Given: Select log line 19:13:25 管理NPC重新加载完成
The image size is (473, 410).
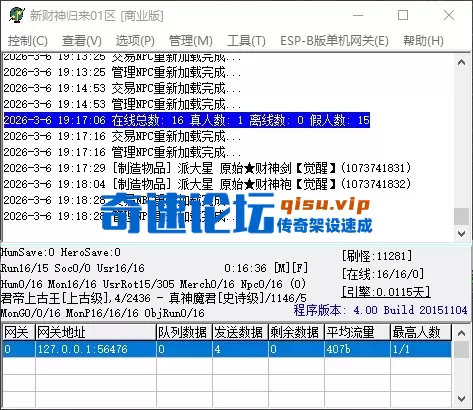Looking at the screenshot, I should coord(122,72).
